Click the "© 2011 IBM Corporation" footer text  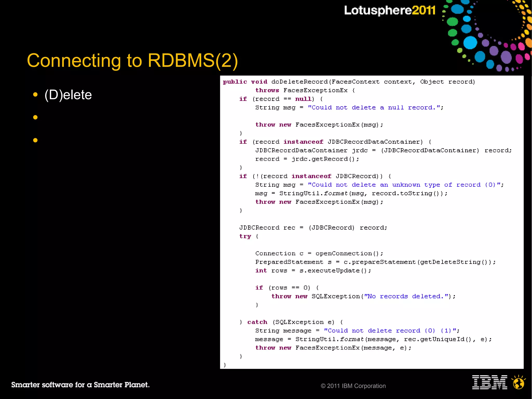tap(353, 386)
